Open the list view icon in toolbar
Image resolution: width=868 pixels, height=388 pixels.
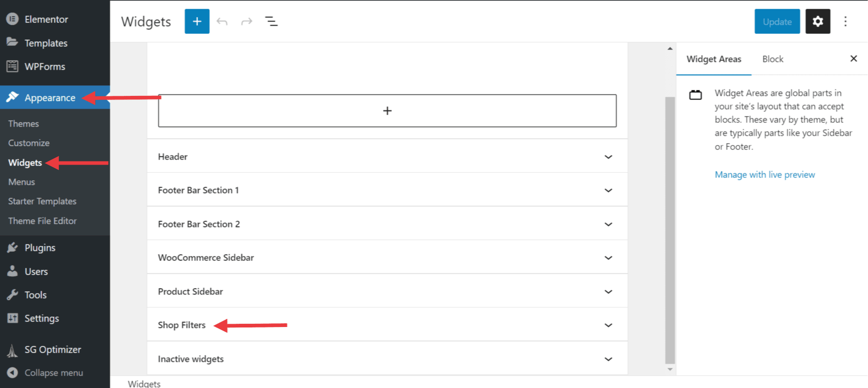pos(271,22)
